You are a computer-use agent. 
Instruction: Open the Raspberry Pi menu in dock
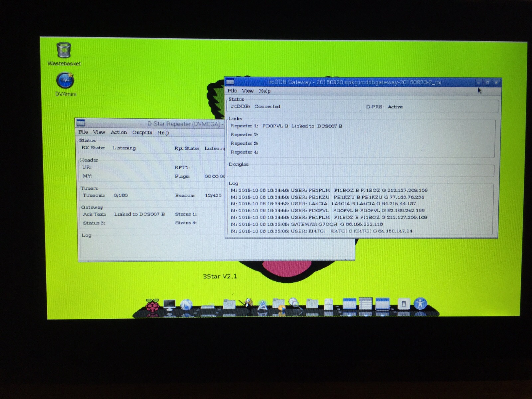[152, 305]
